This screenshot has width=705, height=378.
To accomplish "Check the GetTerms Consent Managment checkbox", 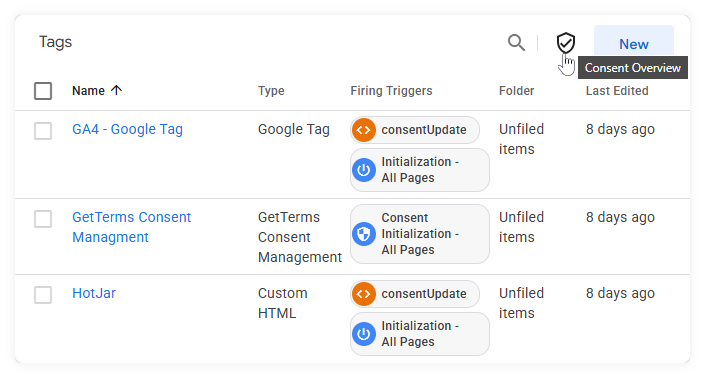I will [43, 219].
